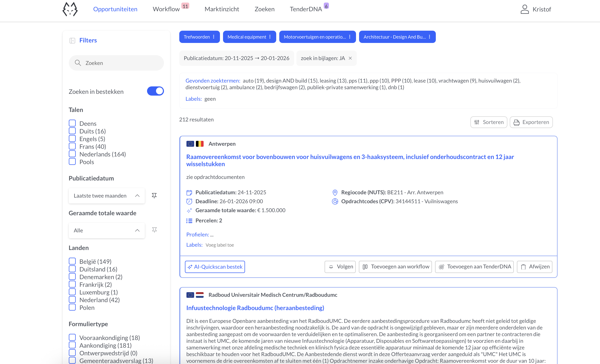600x364 pixels.
Task: Click the Exporteren icon
Action: pos(516,122)
